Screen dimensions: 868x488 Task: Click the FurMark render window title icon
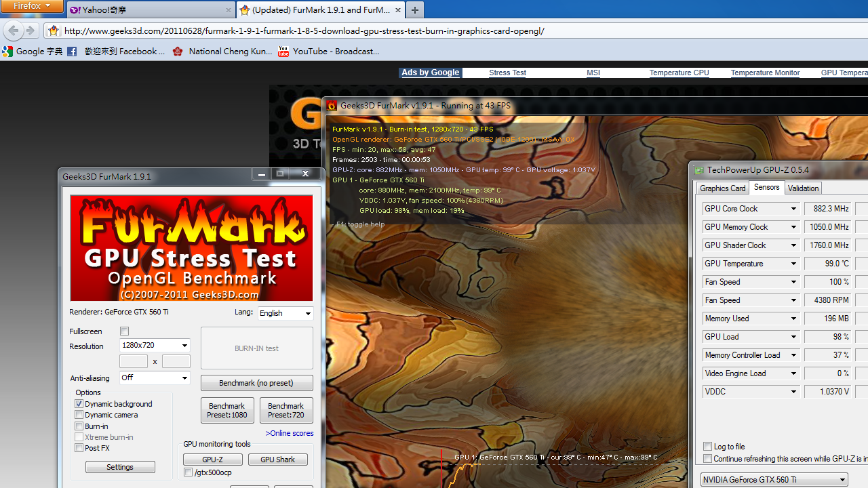coord(332,106)
